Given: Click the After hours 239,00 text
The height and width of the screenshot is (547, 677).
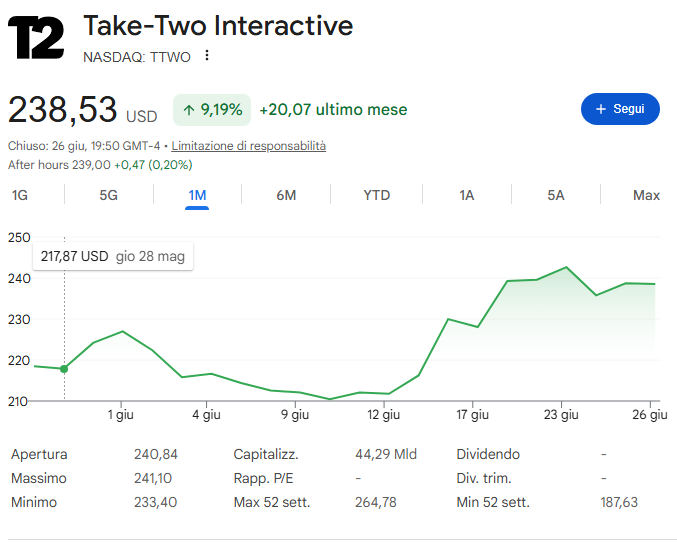Looking at the screenshot, I should click(59, 165).
